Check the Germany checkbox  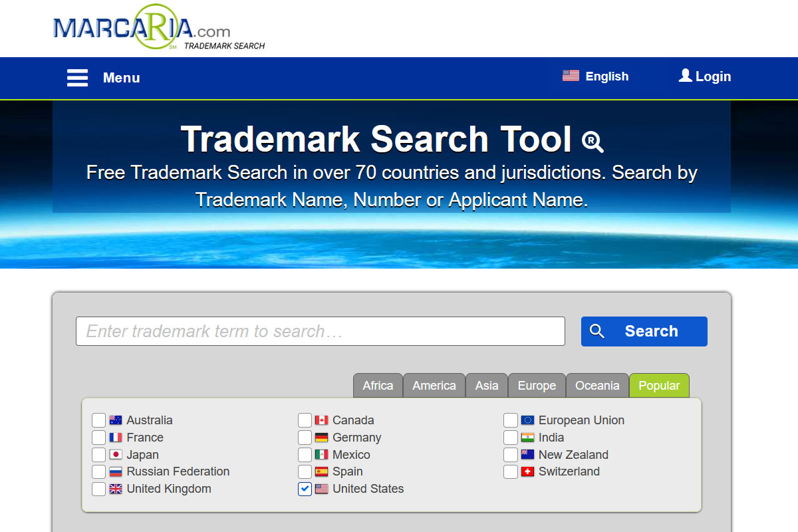pyautogui.click(x=305, y=438)
